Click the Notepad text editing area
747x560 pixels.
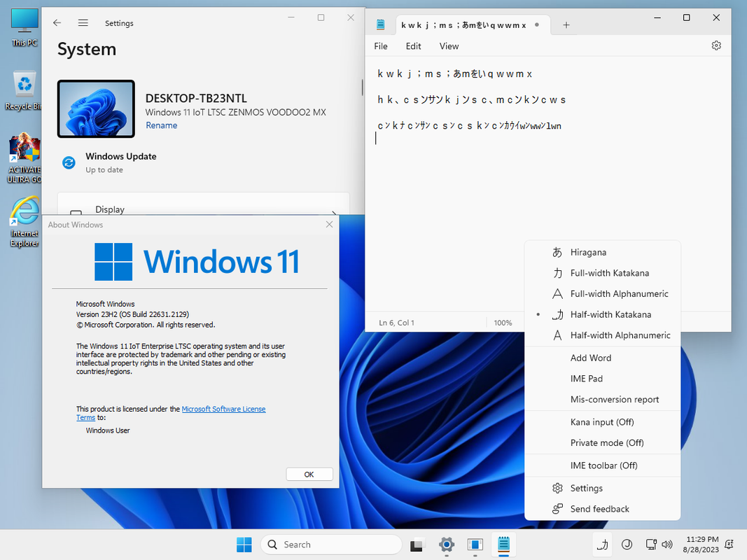[548, 183]
